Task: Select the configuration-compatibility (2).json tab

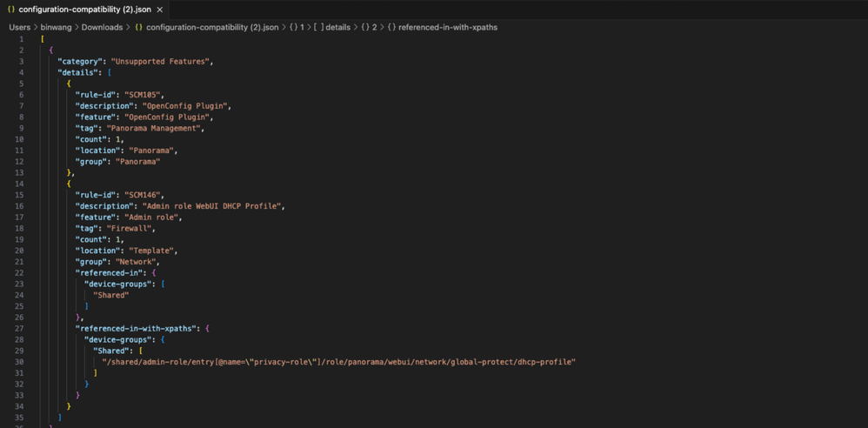Action: 84,10
